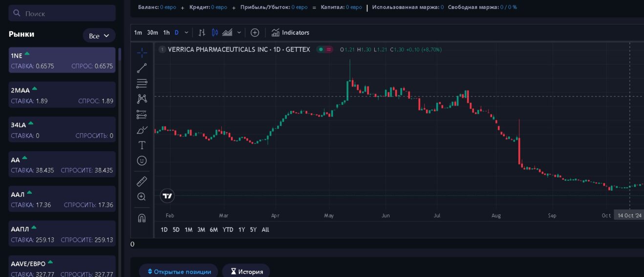Viewport: 644px width, 277px height.
Task: Switch to the История tab
Action: (x=246, y=272)
